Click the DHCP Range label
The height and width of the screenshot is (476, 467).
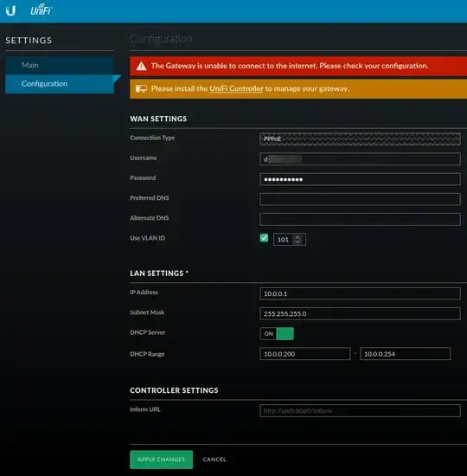point(147,354)
